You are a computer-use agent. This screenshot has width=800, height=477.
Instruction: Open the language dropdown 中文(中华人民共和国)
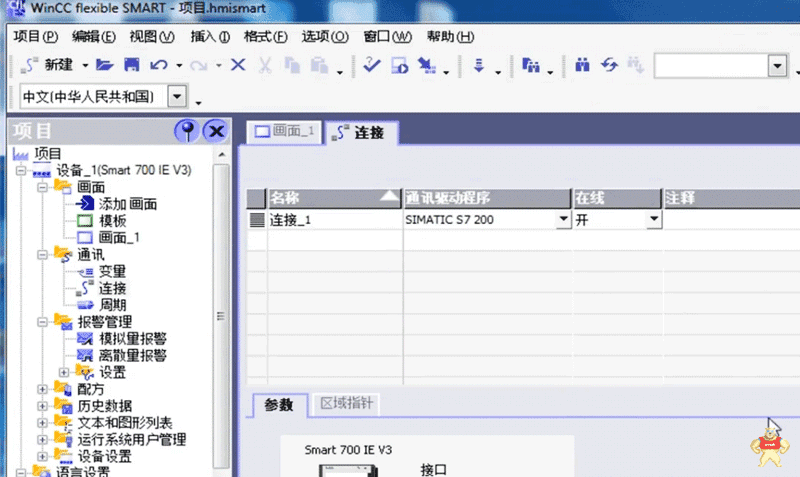click(x=177, y=96)
